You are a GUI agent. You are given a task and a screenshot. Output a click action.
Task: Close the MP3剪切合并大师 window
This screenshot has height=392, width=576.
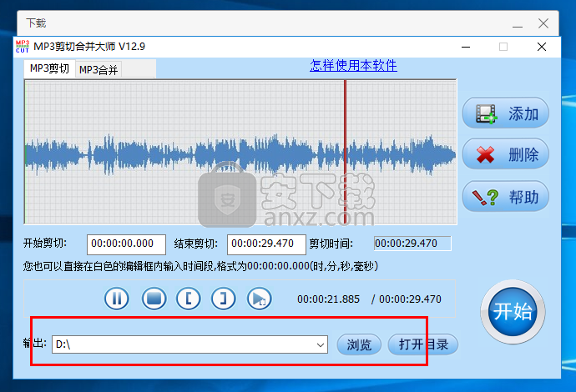542,47
